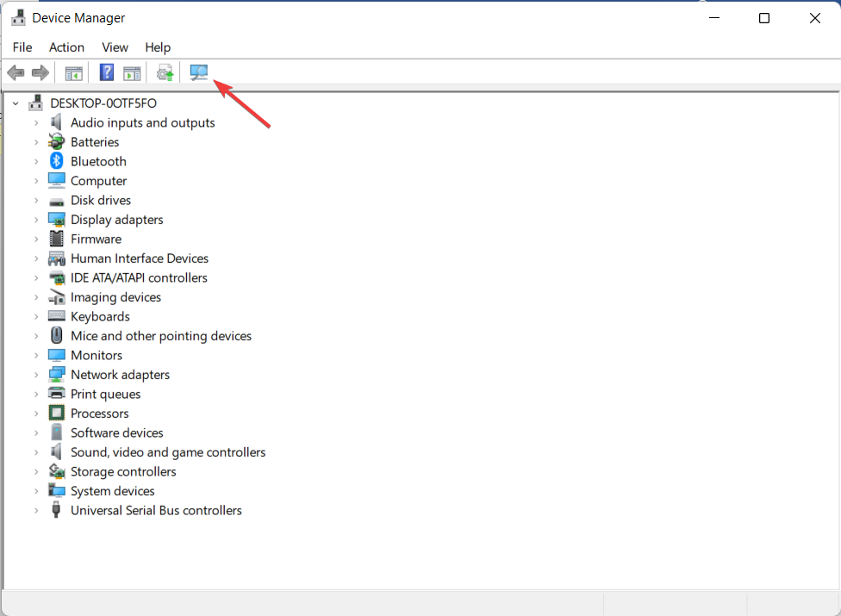Click Sound, video and game controllers icon
The image size is (841, 616).
[x=56, y=451]
